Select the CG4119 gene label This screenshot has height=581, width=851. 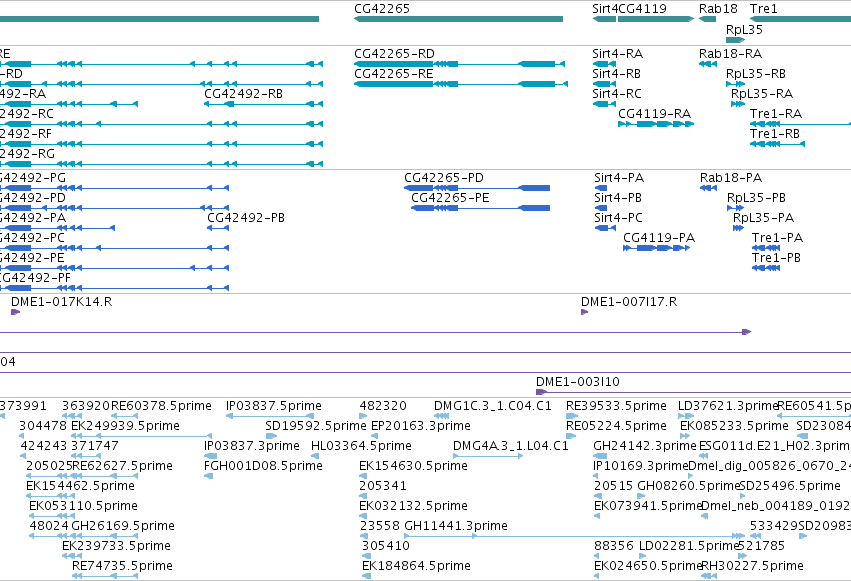(x=642, y=9)
